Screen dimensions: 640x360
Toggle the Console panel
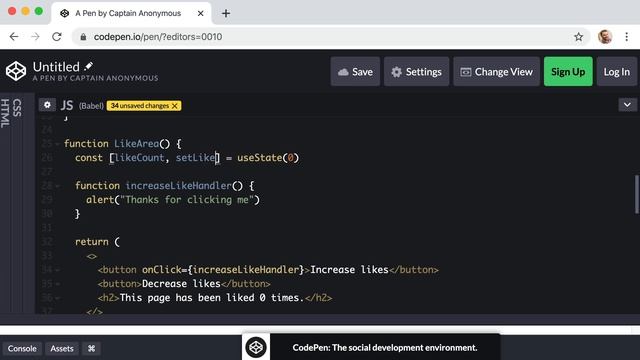(x=22, y=349)
